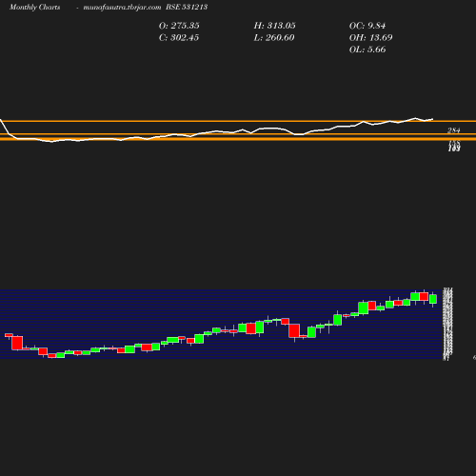Image resolution: width=476 pixels, height=476 pixels.
Task: Select the rightmost green candlestick
Action: [x=433, y=299]
